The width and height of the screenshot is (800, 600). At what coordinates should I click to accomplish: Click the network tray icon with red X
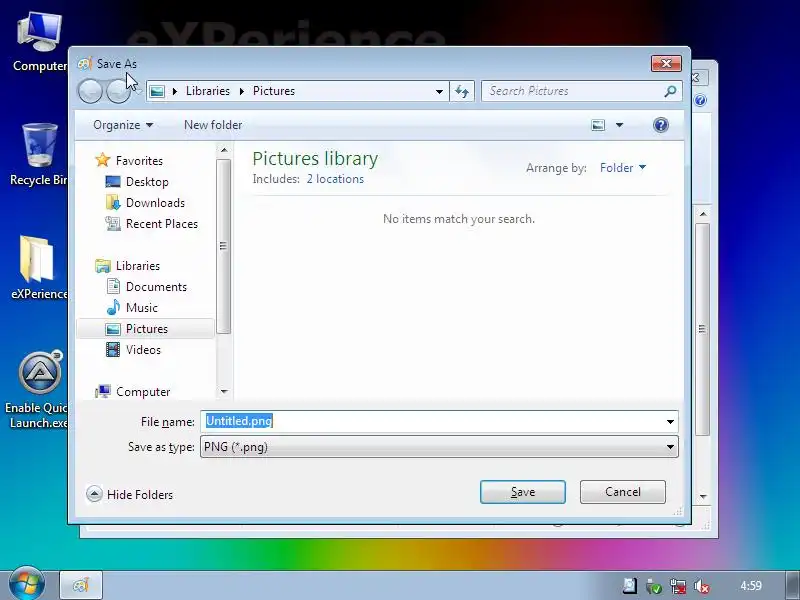[x=678, y=586]
